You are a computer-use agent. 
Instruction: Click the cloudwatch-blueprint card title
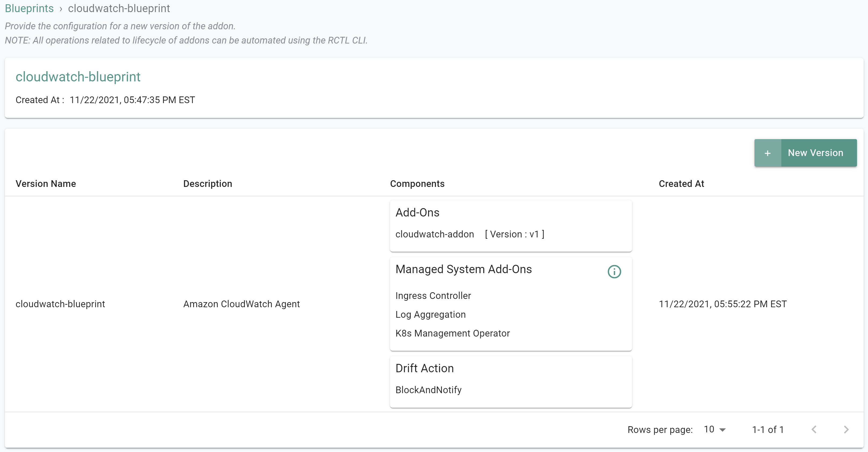coord(78,77)
